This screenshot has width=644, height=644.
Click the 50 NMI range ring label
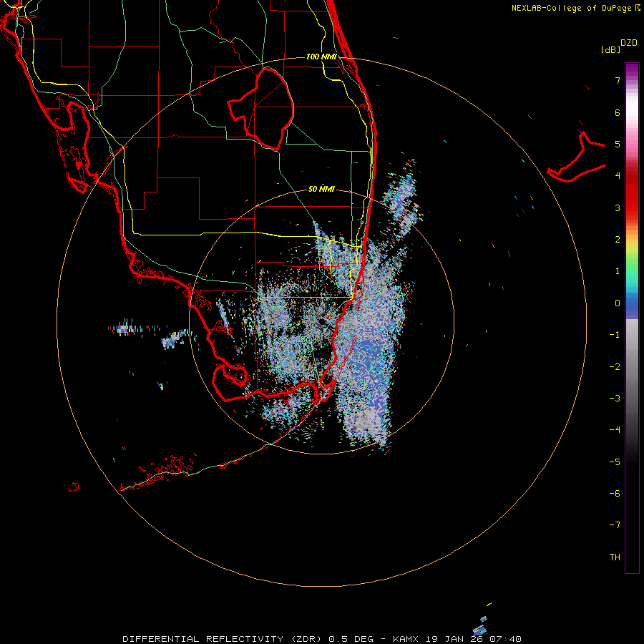pyautogui.click(x=321, y=189)
